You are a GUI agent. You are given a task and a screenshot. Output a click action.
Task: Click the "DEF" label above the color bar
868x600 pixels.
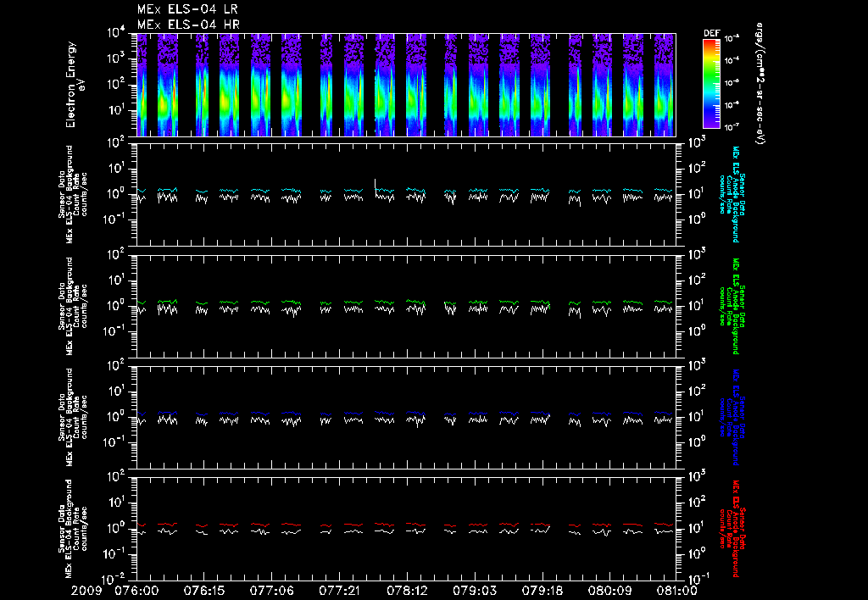point(711,33)
